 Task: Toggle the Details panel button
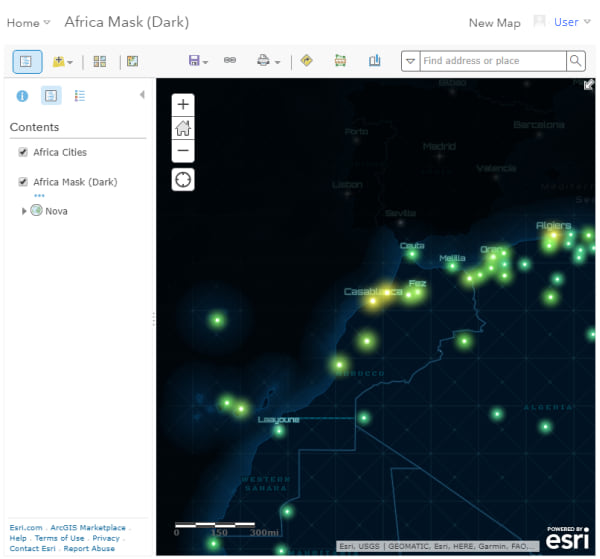27,61
